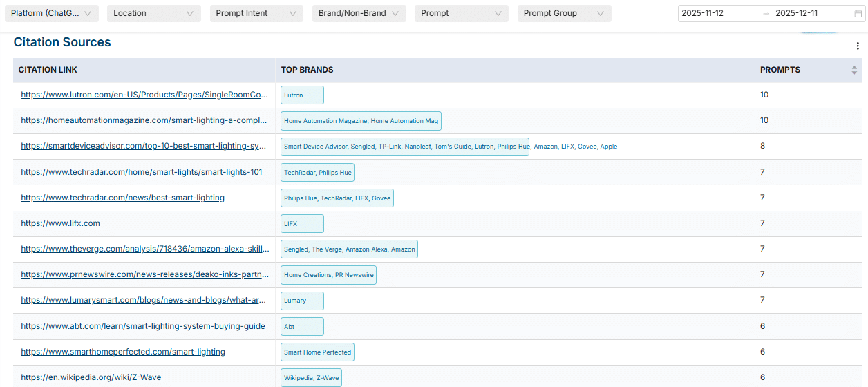
Task: Open the lumarysmart.com blogs link
Action: [x=144, y=300]
